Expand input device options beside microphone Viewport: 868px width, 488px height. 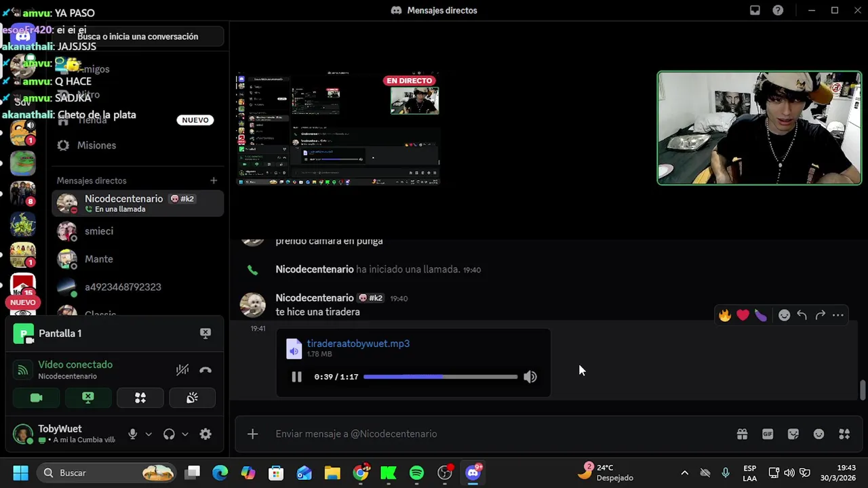[149, 434]
